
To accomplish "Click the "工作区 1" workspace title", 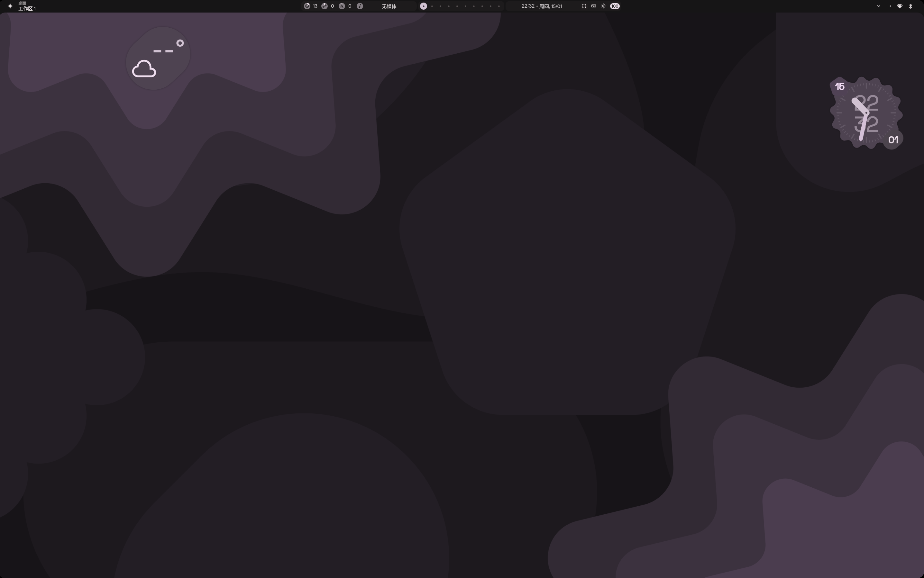I will [27, 8].
